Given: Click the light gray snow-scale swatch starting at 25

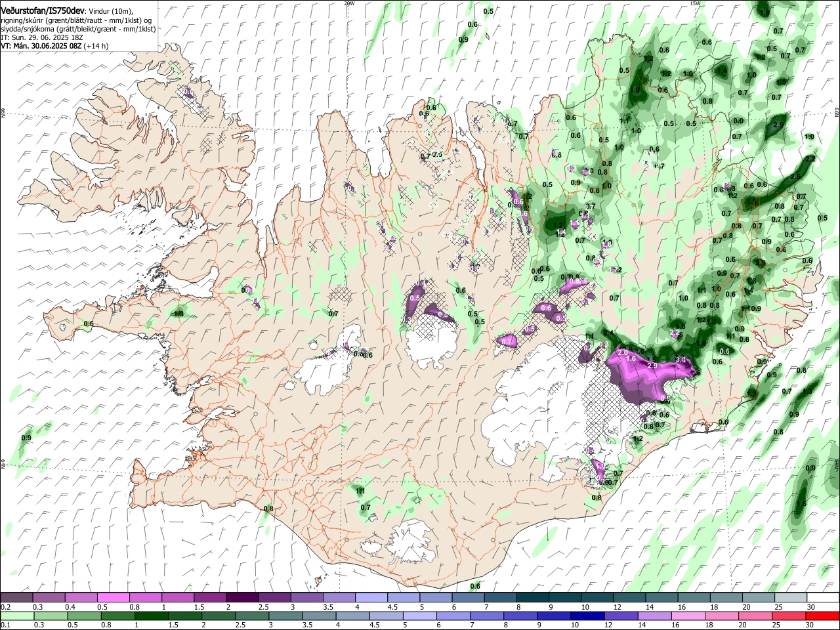Looking at the screenshot, I should (x=791, y=597).
